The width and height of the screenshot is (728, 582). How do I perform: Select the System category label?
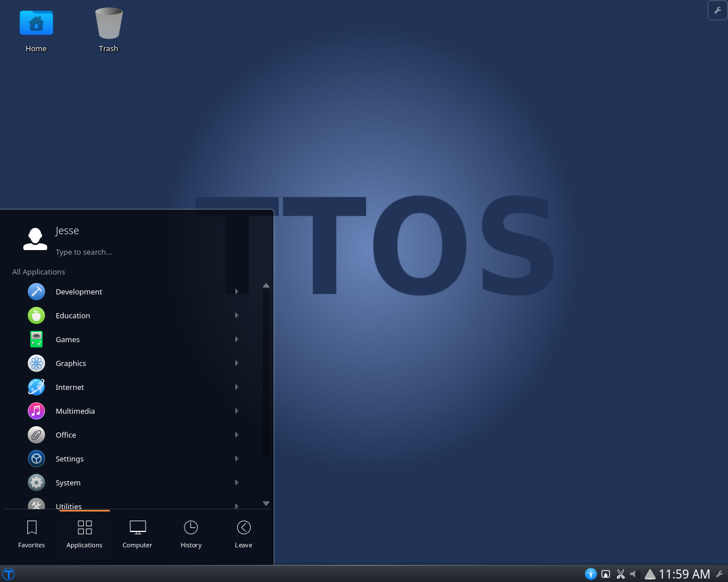(x=68, y=483)
